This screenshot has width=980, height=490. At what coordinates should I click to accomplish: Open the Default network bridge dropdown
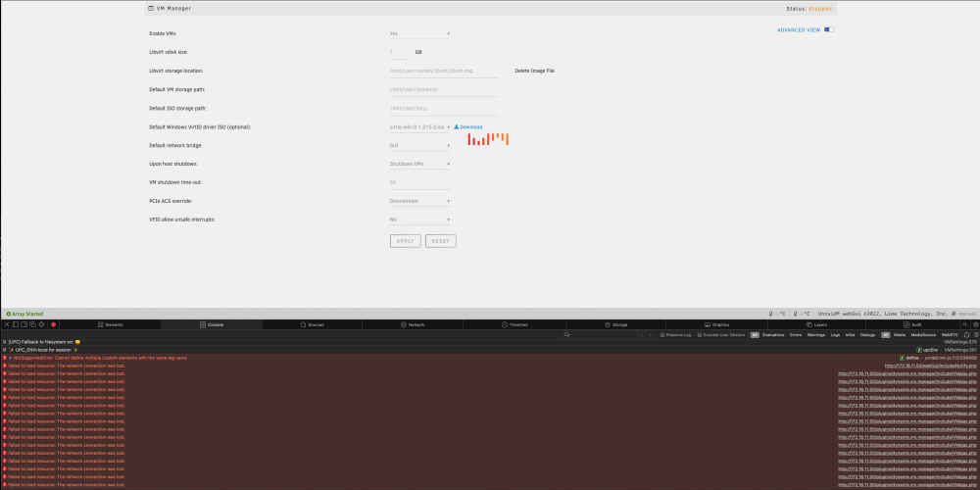419,146
